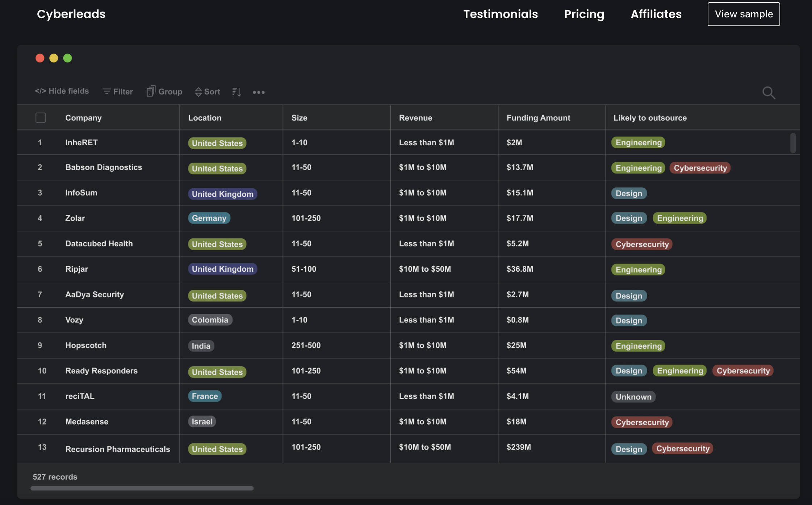Open the Pricing nav link
812x505 pixels.
[584, 14]
